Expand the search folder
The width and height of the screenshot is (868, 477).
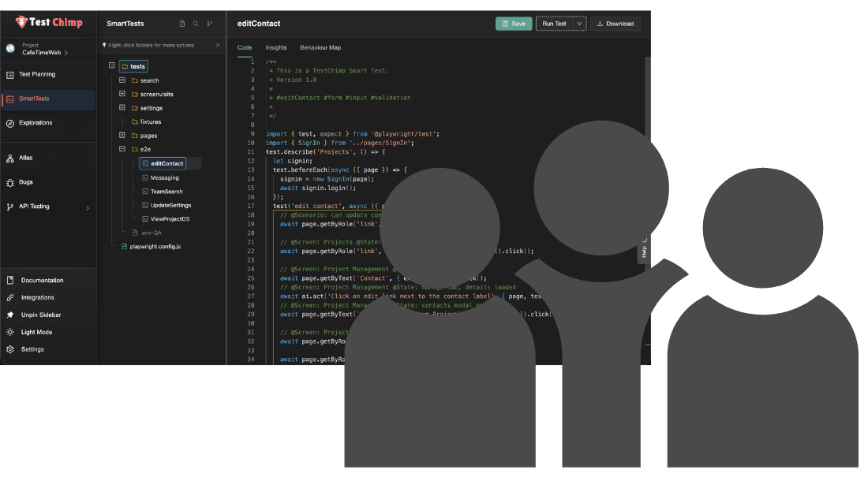point(122,80)
